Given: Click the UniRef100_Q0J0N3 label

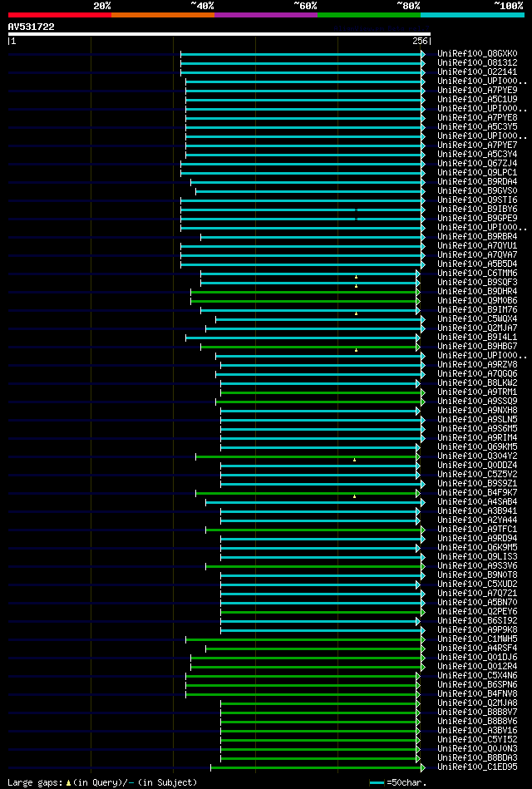Looking at the screenshot, I should coord(477,750).
